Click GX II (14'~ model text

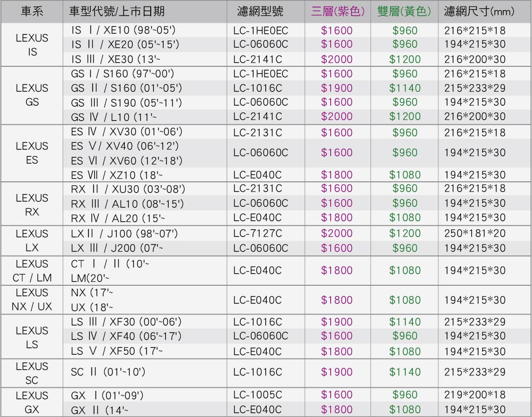point(99,410)
